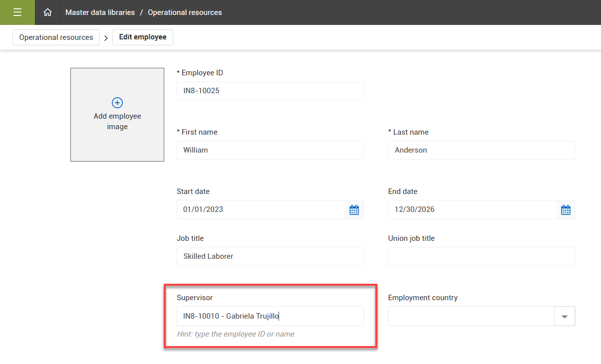601x364 pixels.
Task: Click the Supervisor input field
Action: 270,316
